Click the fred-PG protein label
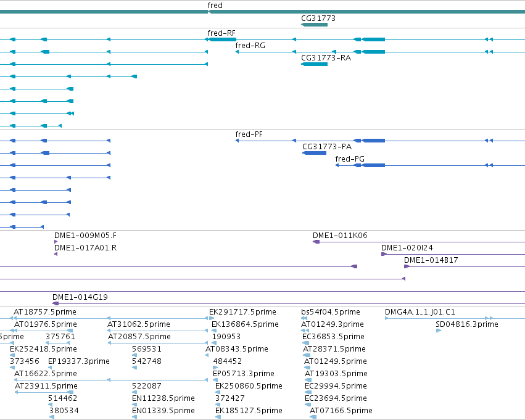Image resolution: width=525 pixels, height=420 pixels. (x=350, y=159)
